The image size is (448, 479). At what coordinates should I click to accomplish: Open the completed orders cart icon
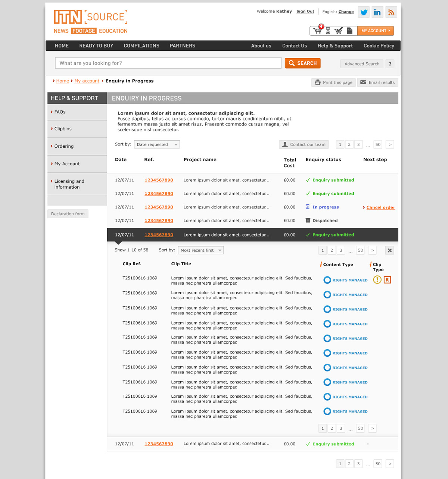(x=339, y=31)
